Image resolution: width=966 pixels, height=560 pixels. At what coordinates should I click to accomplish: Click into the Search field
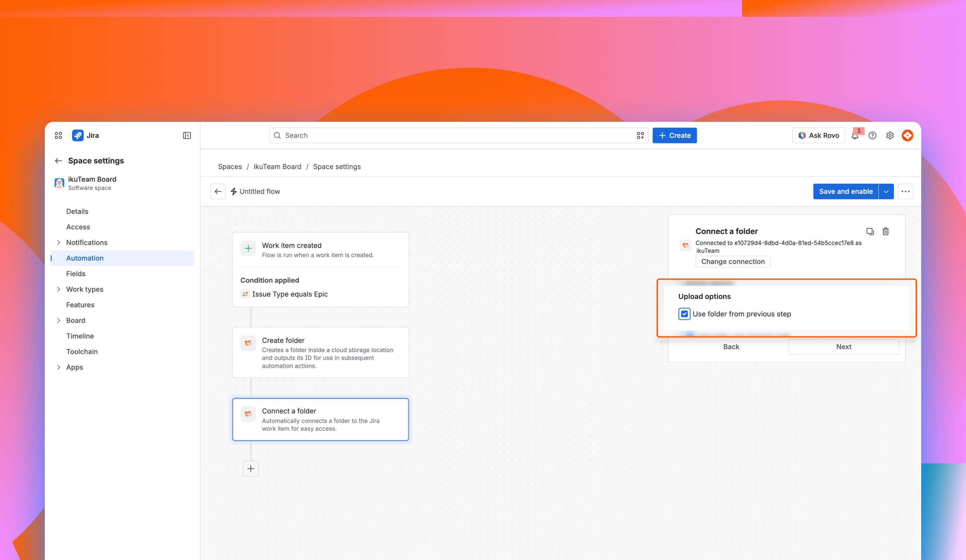coord(458,135)
